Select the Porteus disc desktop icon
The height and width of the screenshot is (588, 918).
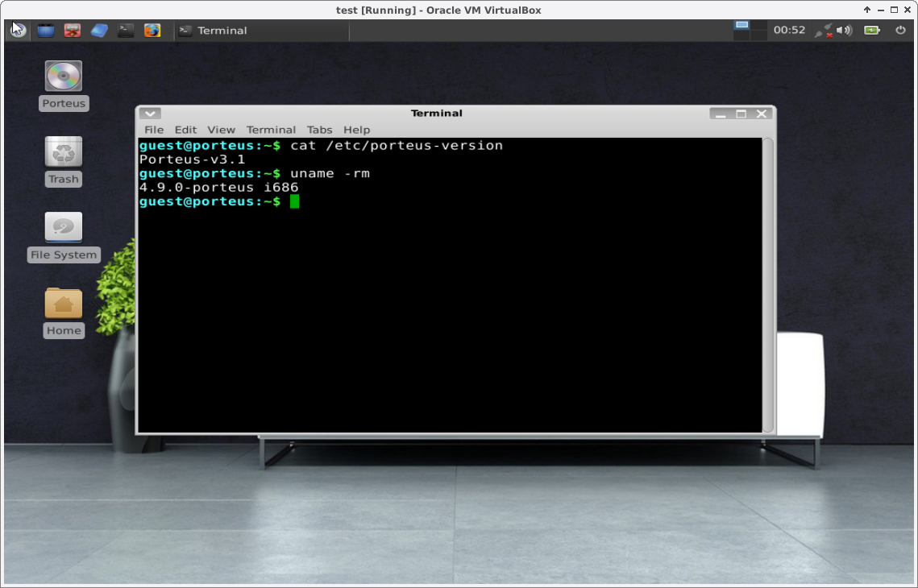64,85
